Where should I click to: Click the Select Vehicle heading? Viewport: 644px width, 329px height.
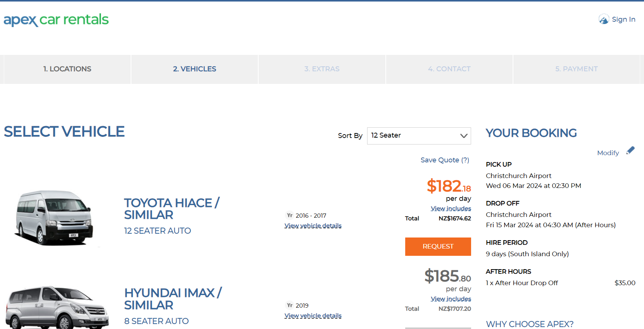(x=64, y=132)
